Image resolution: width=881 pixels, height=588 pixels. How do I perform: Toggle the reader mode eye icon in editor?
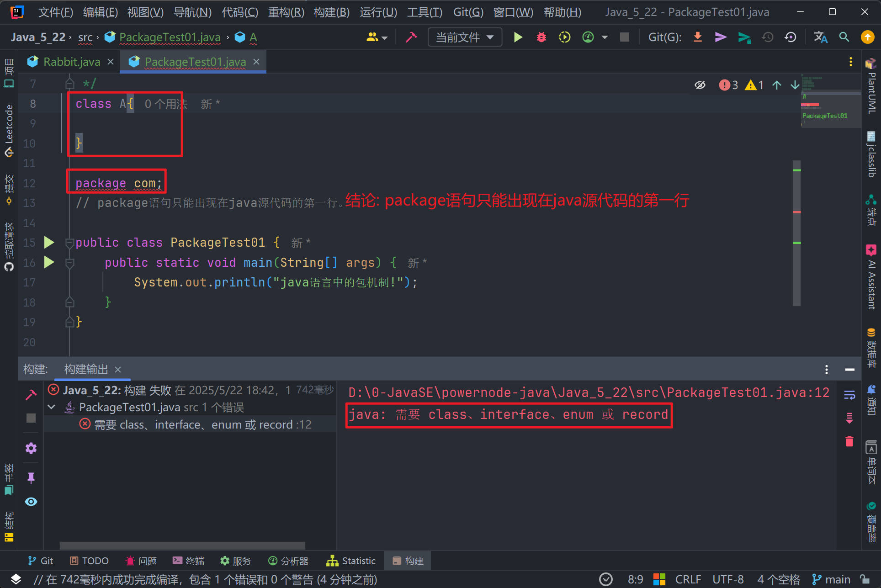click(700, 85)
